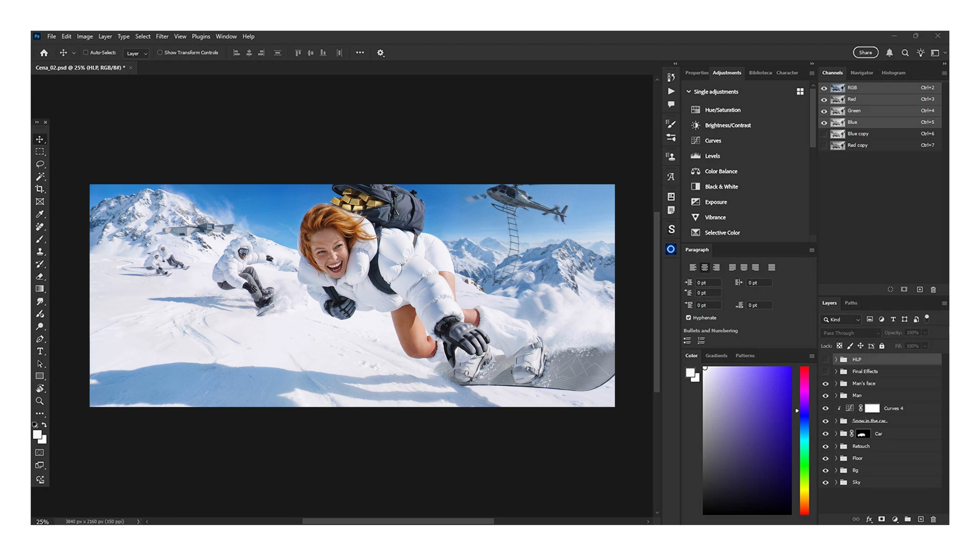The image size is (980, 556).
Task: Uncheck the Hyphenate option
Action: coord(688,317)
